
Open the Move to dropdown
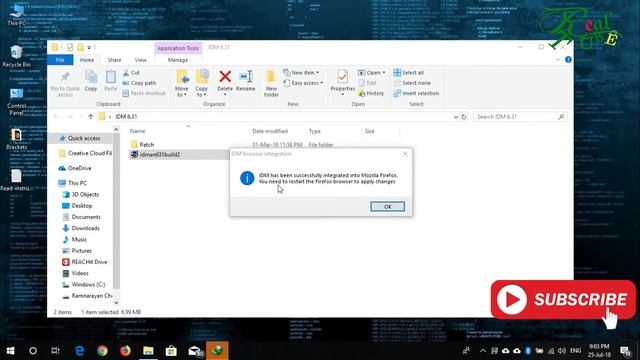tap(182, 84)
